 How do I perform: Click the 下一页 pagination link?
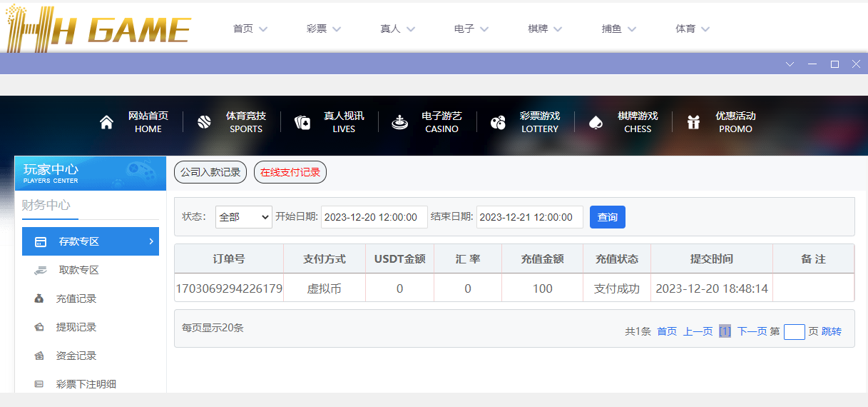click(x=752, y=331)
